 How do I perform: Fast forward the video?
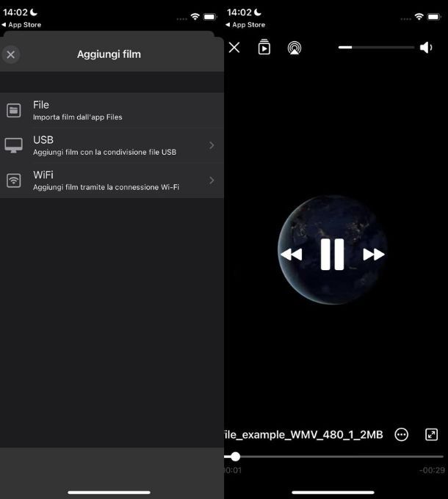tap(373, 255)
